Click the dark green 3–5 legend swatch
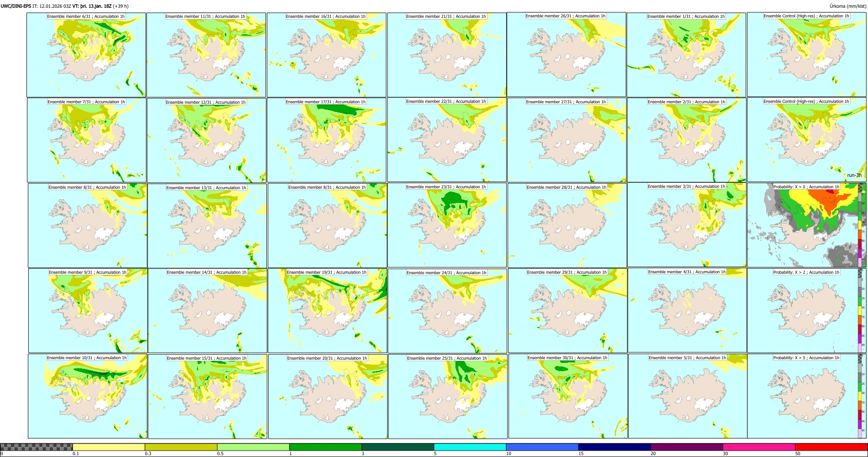 [397, 447]
